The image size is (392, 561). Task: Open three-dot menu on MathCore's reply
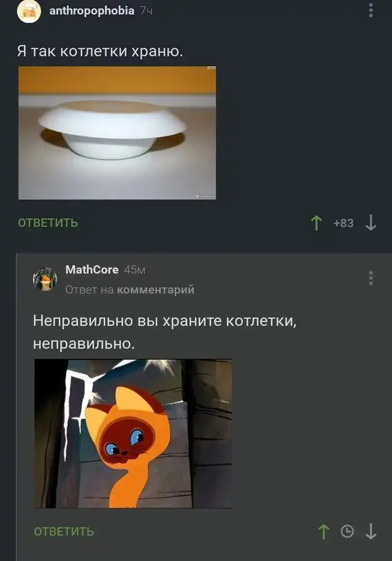pyautogui.click(x=371, y=278)
